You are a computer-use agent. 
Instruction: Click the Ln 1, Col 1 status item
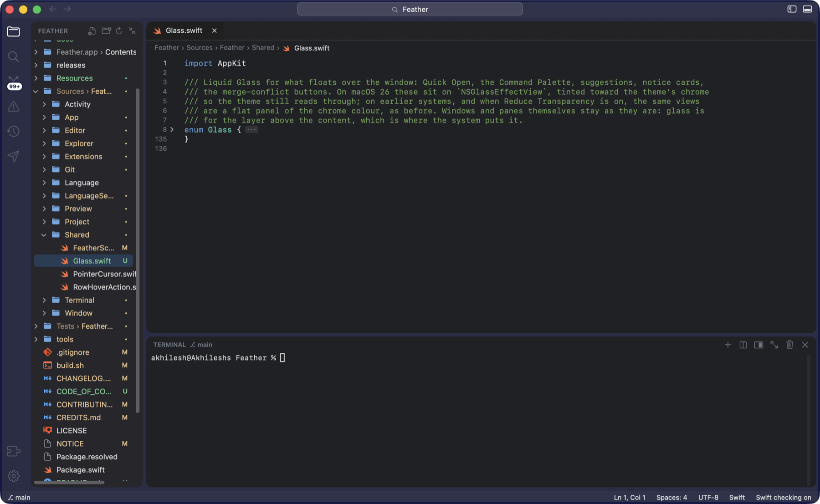click(630, 497)
